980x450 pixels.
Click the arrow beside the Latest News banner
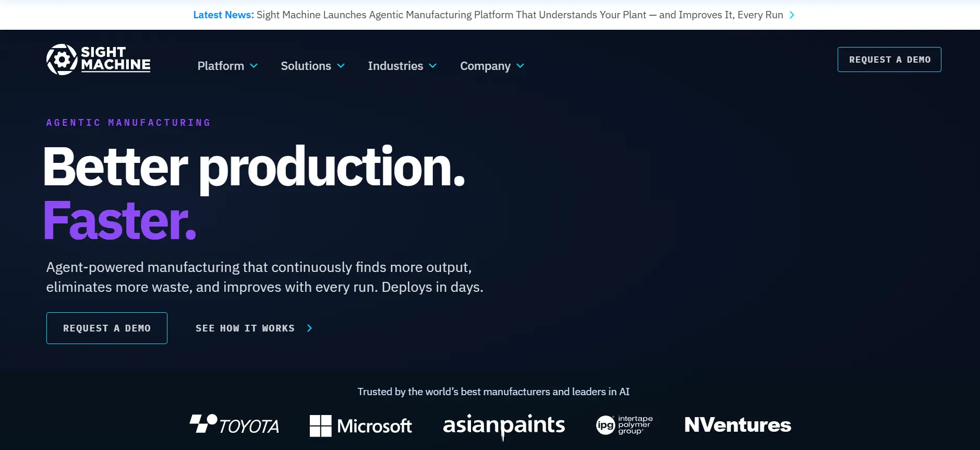[x=792, y=15]
